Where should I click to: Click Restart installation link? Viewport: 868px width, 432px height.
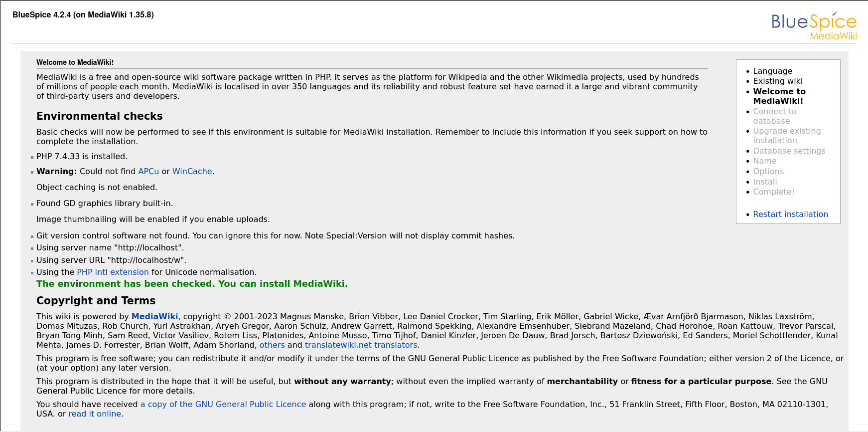click(790, 214)
